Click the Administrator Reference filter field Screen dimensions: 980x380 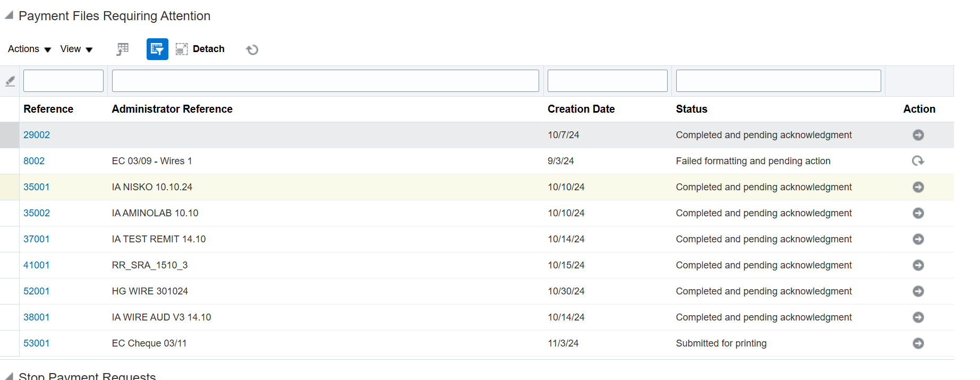(x=325, y=81)
